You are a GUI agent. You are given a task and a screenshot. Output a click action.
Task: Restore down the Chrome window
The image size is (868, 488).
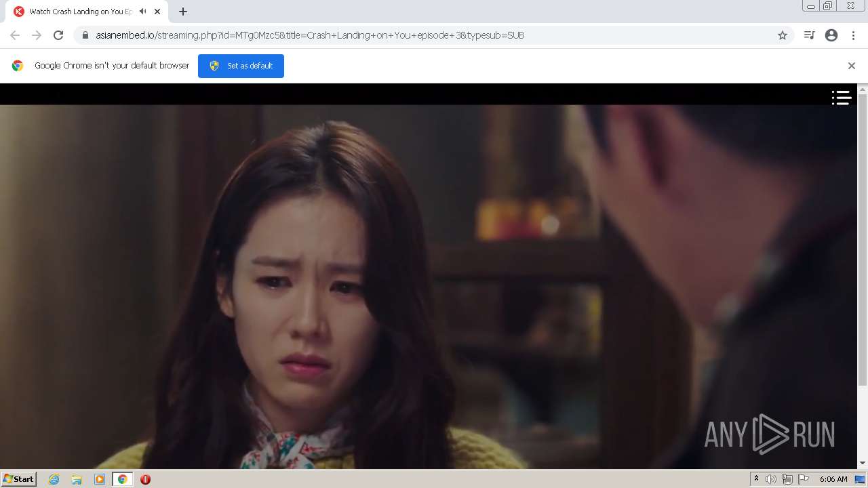[828, 6]
